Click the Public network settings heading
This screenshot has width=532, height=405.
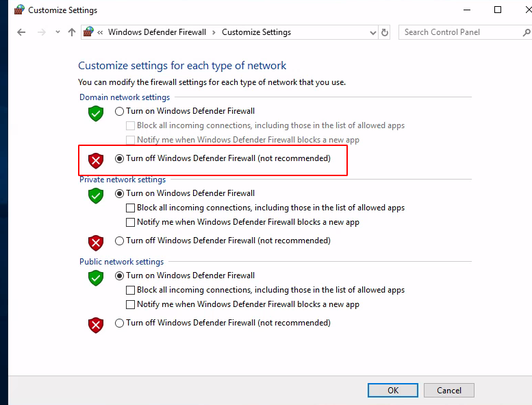(x=121, y=262)
